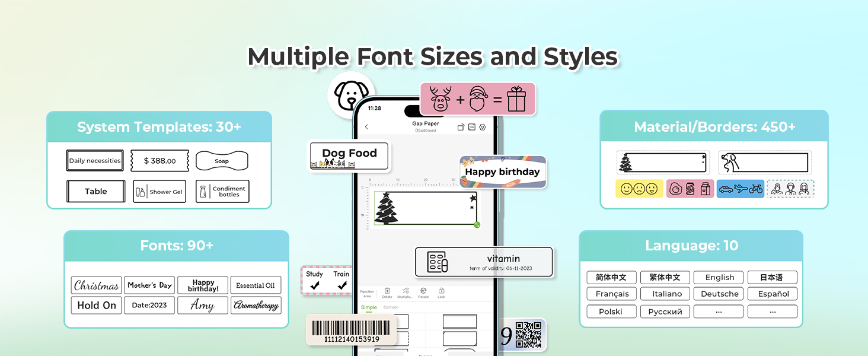Select the pink food icons border
The height and width of the screenshot is (356, 868).
pyautogui.click(x=690, y=189)
